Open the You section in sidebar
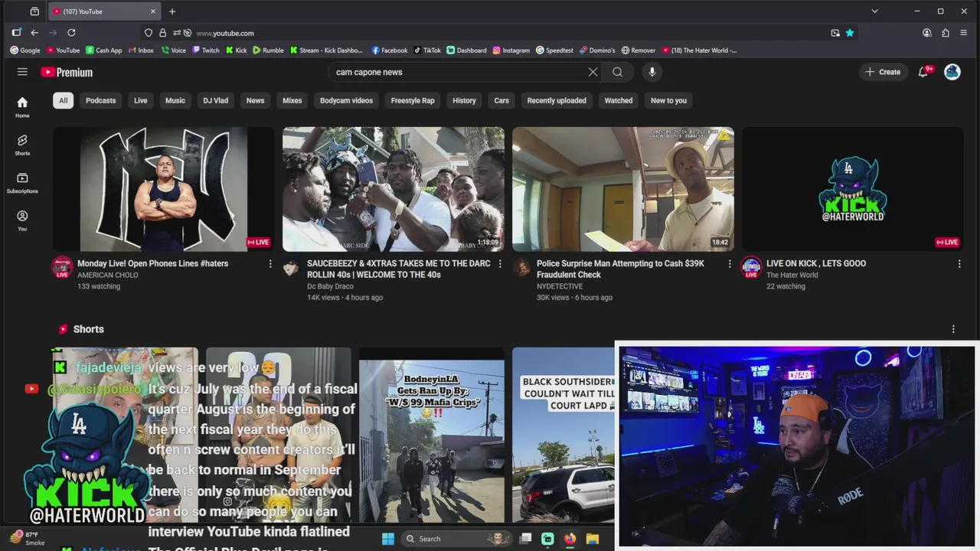 click(22, 220)
